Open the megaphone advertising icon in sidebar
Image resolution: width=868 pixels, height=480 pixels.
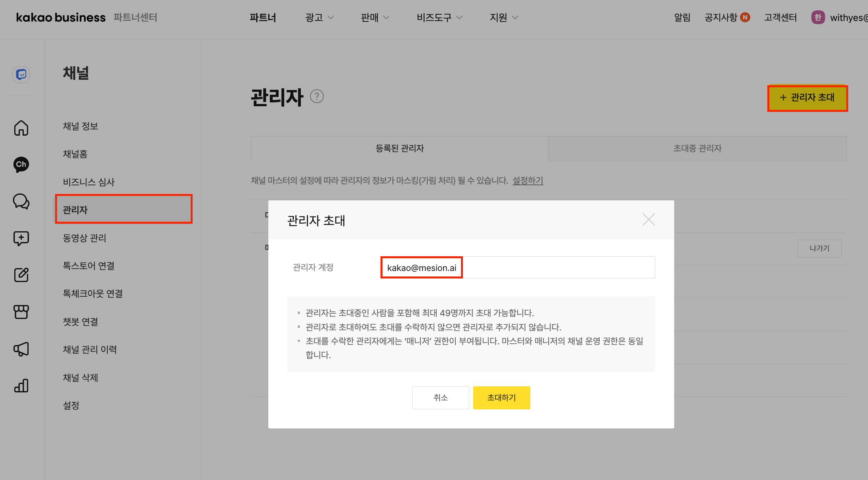[21, 349]
